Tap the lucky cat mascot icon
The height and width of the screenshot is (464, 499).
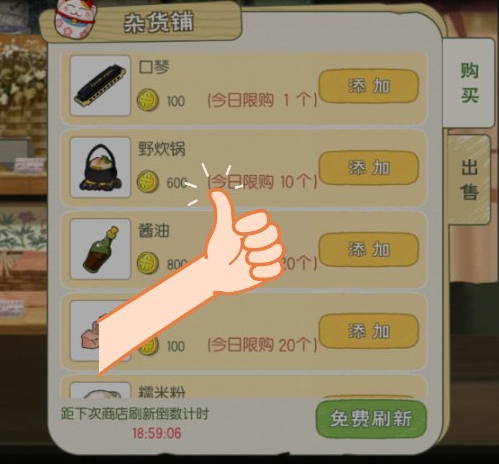tap(75, 18)
